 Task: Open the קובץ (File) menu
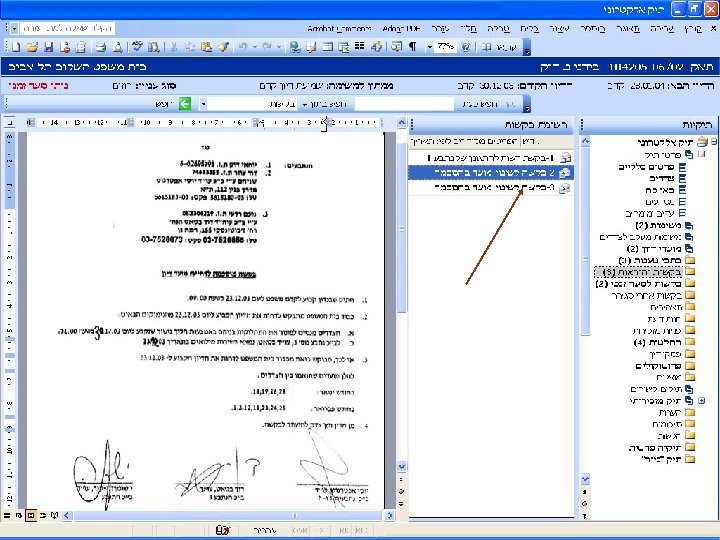693,28
